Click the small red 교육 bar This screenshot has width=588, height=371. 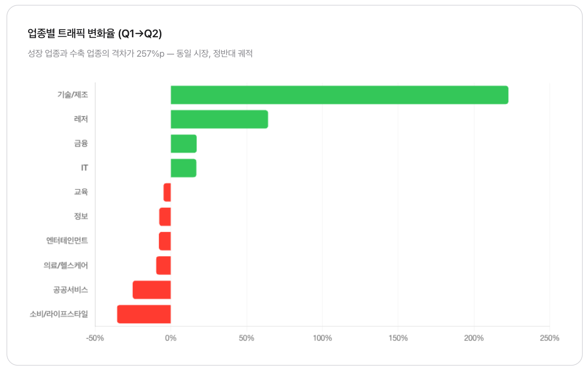(167, 192)
